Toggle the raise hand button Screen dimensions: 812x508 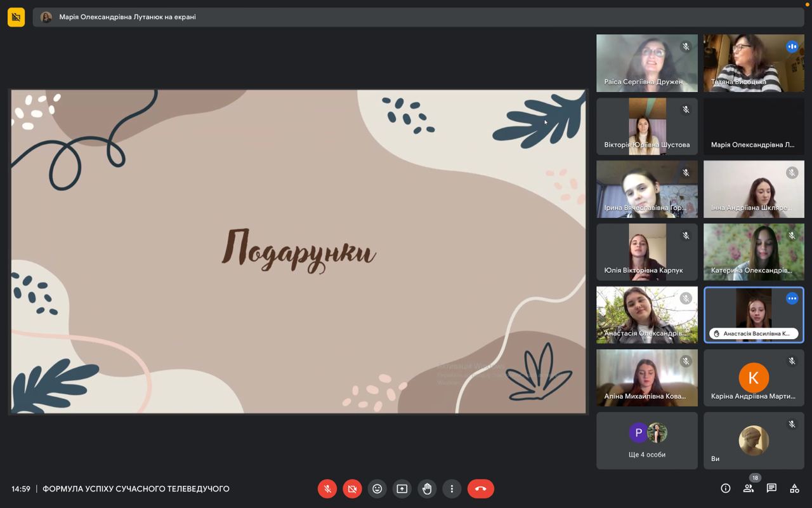[427, 489]
